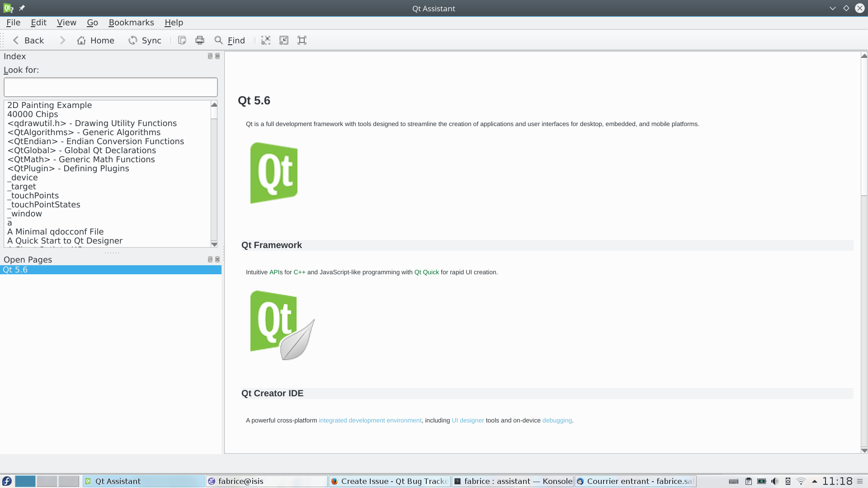Sync contents with the current page
This screenshot has width=868, height=488.
click(145, 41)
